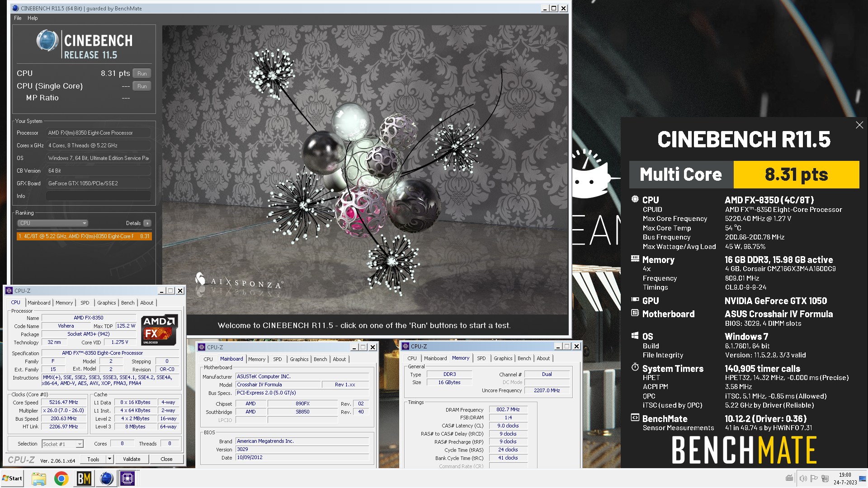The image size is (868, 488).
Task: Click the System Timers clock icon
Action: coord(635,367)
